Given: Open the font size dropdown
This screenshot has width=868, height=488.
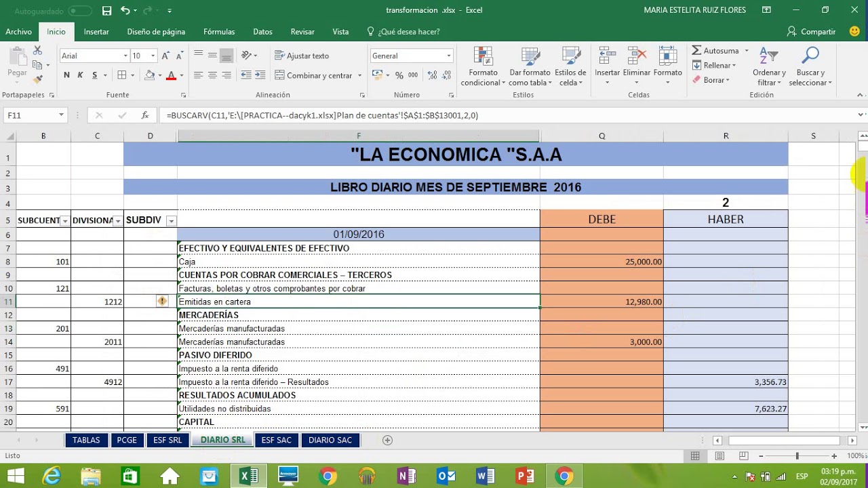Looking at the screenshot, I should (x=153, y=56).
